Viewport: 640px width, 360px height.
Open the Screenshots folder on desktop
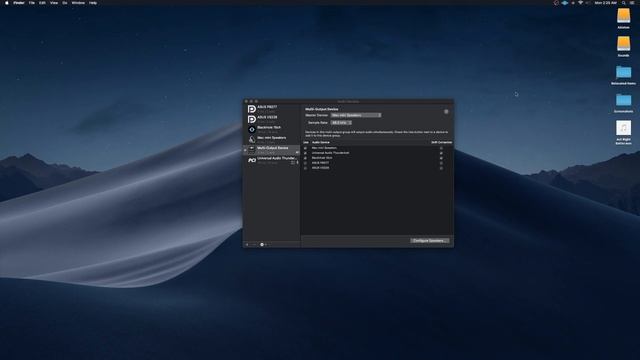[x=623, y=100]
